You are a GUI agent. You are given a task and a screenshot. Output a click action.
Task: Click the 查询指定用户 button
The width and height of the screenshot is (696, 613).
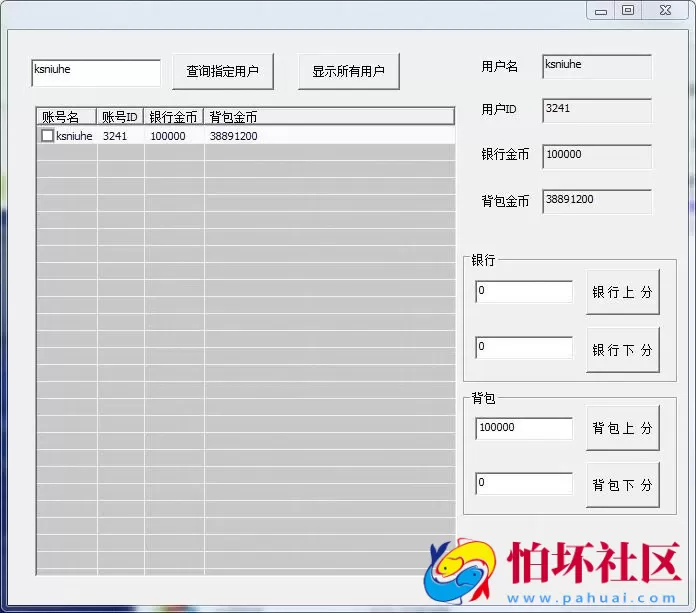(223, 71)
